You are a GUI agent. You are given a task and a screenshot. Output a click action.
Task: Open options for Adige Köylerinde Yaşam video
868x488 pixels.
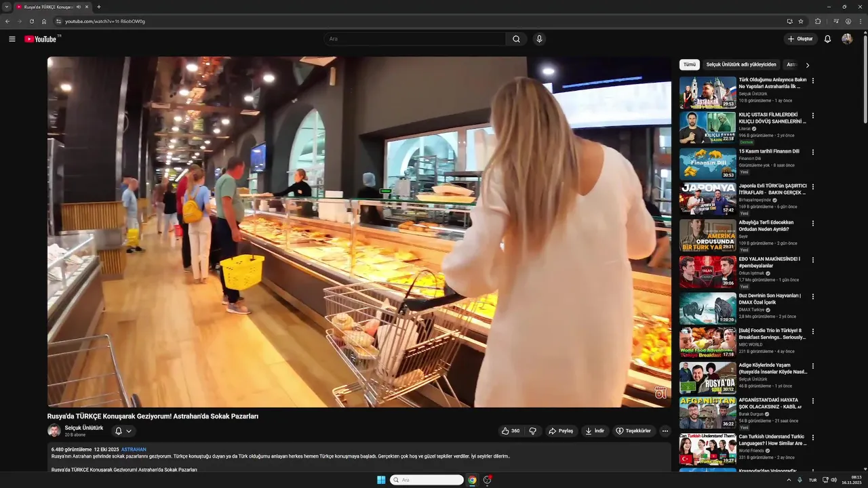813,365
